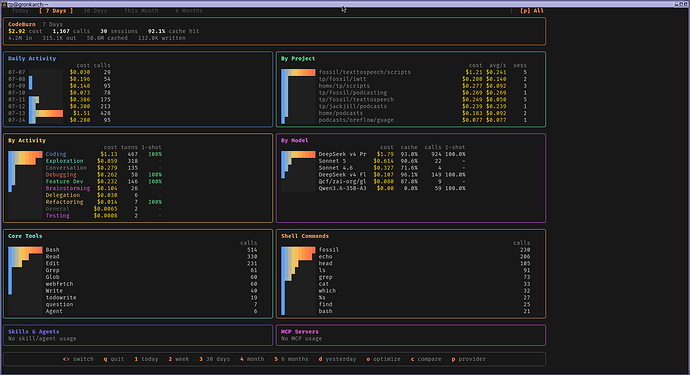Click the Daily Activity panel heading
This screenshot has width=690, height=375.
point(32,59)
